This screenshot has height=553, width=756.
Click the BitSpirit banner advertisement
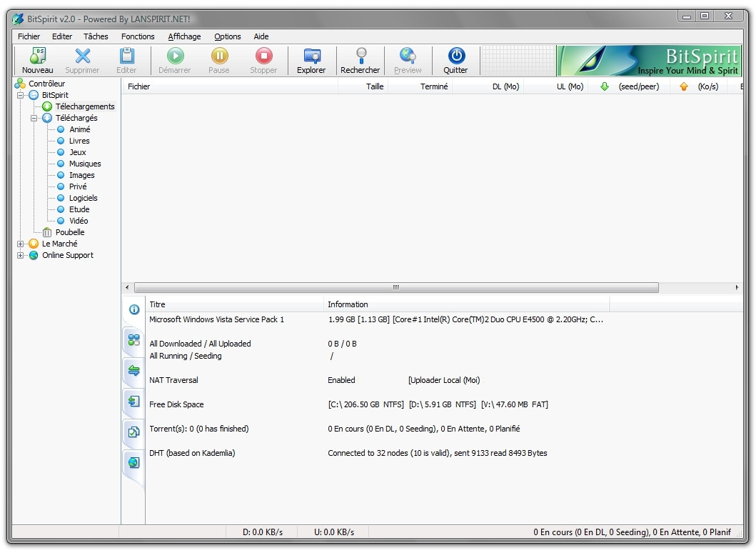coord(648,61)
